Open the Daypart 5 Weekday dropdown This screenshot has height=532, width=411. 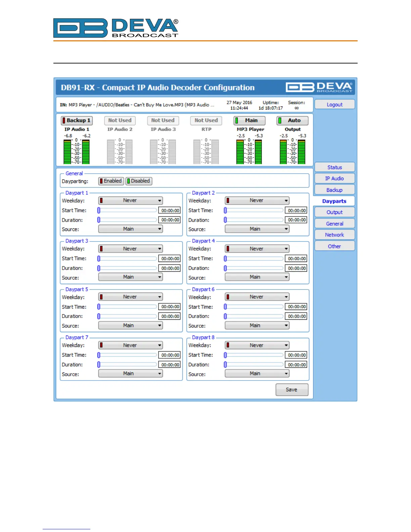pos(131,297)
